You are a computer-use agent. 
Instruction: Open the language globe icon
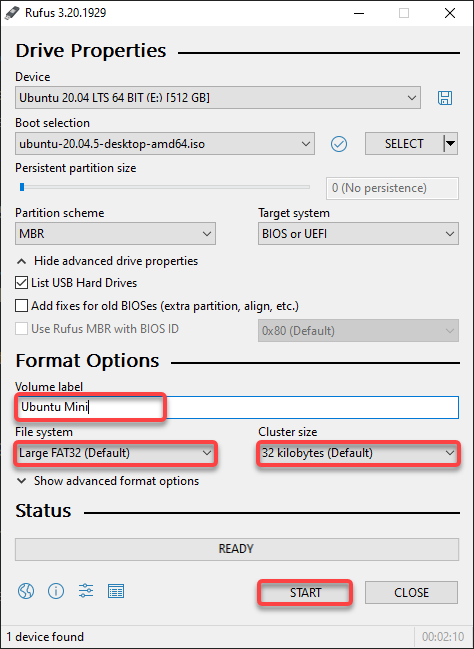point(26,591)
